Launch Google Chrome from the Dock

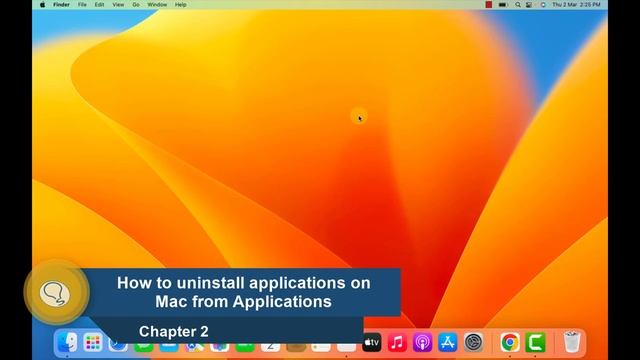click(x=510, y=342)
